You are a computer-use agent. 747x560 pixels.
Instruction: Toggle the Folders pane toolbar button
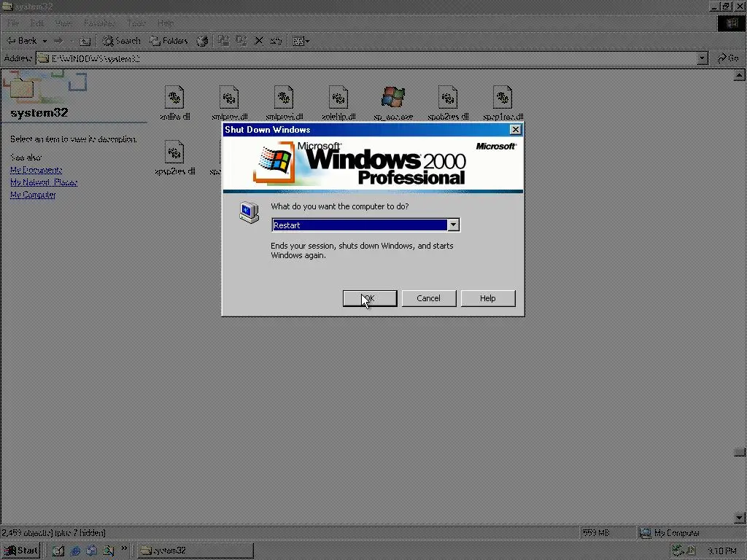click(169, 41)
